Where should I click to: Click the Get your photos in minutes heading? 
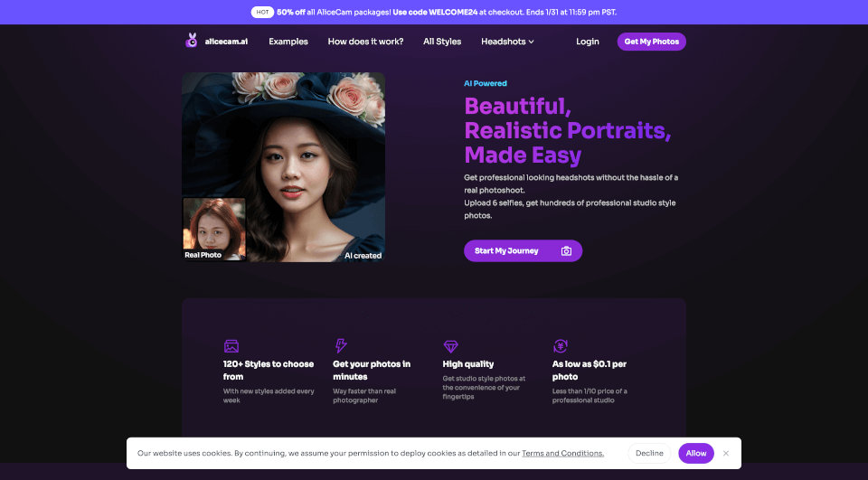(x=372, y=371)
